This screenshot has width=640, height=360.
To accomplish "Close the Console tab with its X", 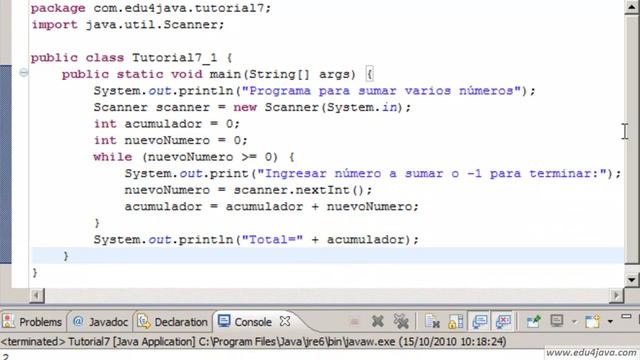I will (285, 322).
